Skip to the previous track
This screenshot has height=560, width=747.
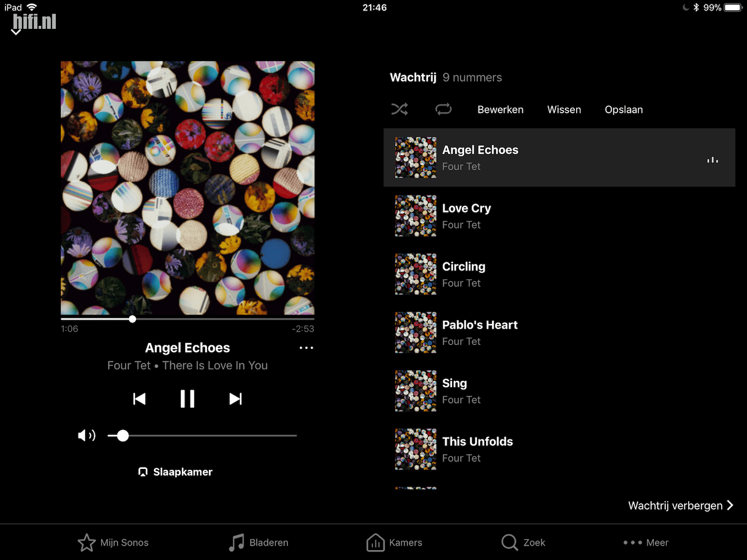pos(139,399)
